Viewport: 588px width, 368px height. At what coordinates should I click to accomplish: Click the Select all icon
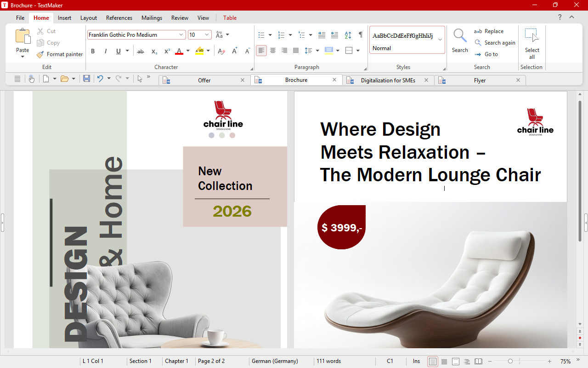531,36
